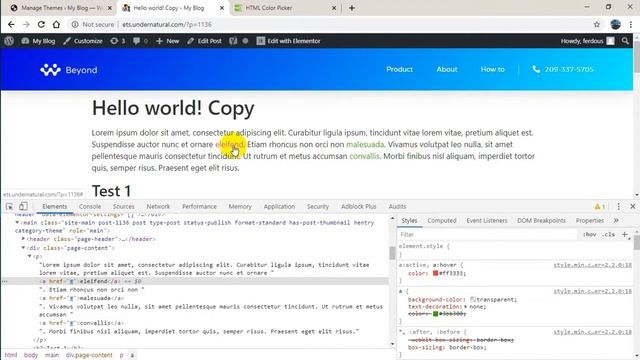Open the Sources tab in DevTools

(124, 207)
